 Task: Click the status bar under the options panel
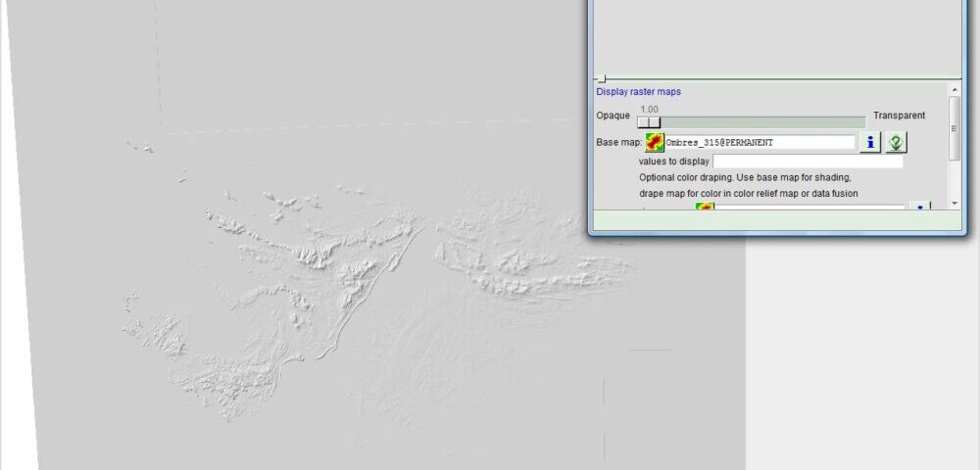(x=774, y=220)
